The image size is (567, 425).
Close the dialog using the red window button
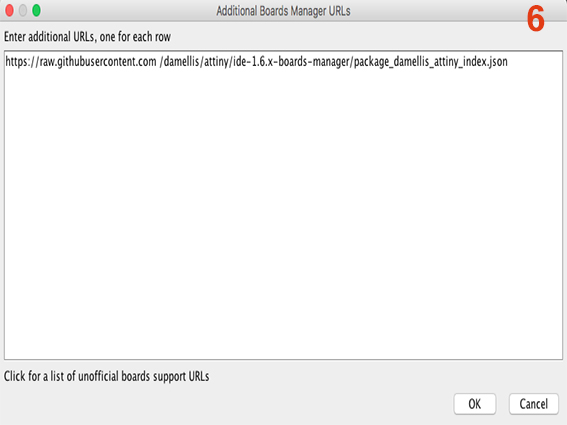coord(9,10)
